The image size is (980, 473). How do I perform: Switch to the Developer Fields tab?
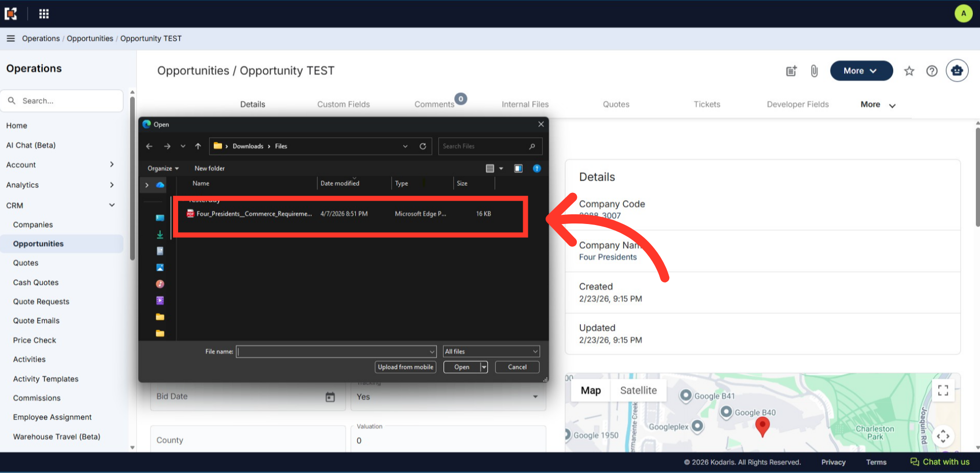click(798, 105)
